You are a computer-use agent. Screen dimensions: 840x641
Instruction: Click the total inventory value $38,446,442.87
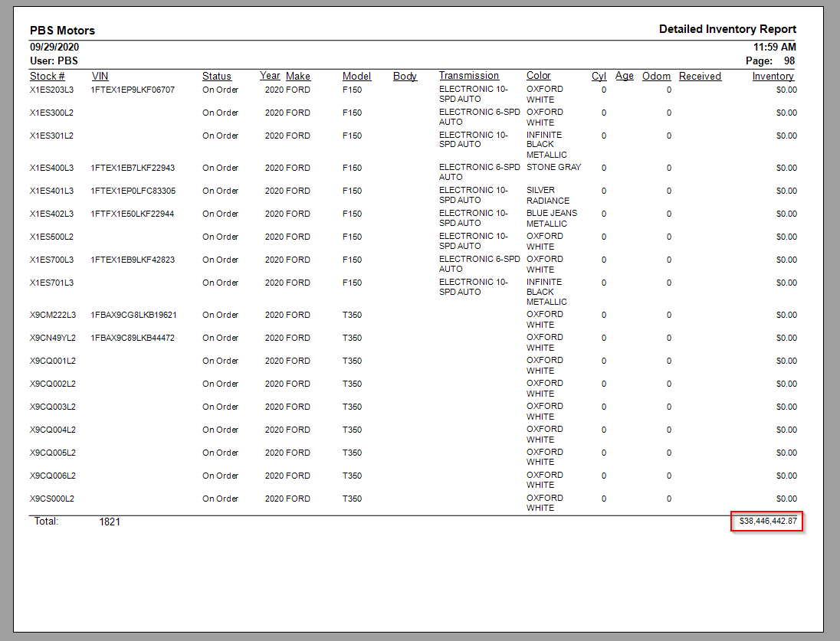(768, 521)
